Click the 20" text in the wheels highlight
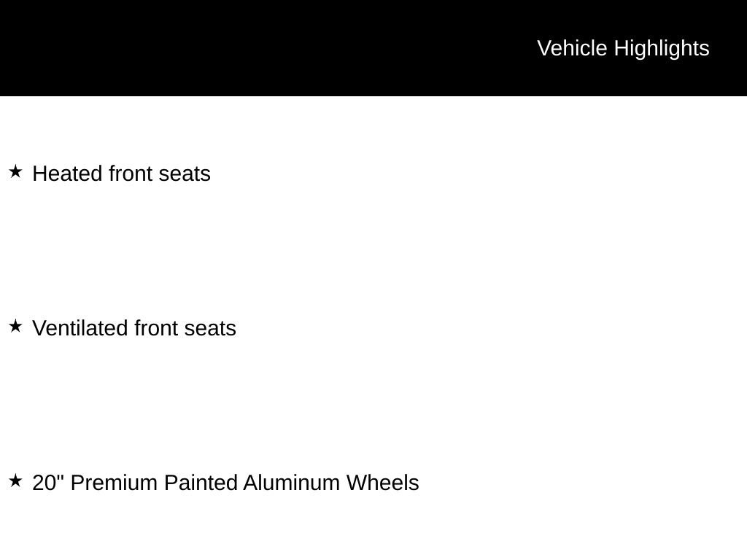Screen dimensions: 747x560 click(x=47, y=483)
